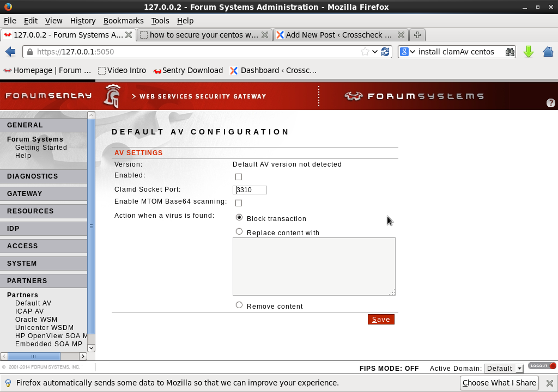The image size is (558, 392).
Task: Click the green downloads arrow icon
Action: coord(529,52)
